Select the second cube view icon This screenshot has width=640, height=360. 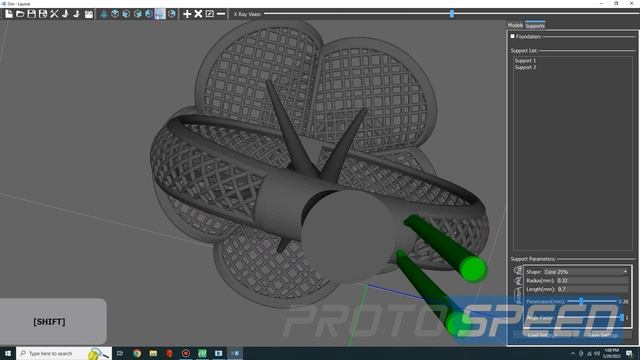point(126,14)
